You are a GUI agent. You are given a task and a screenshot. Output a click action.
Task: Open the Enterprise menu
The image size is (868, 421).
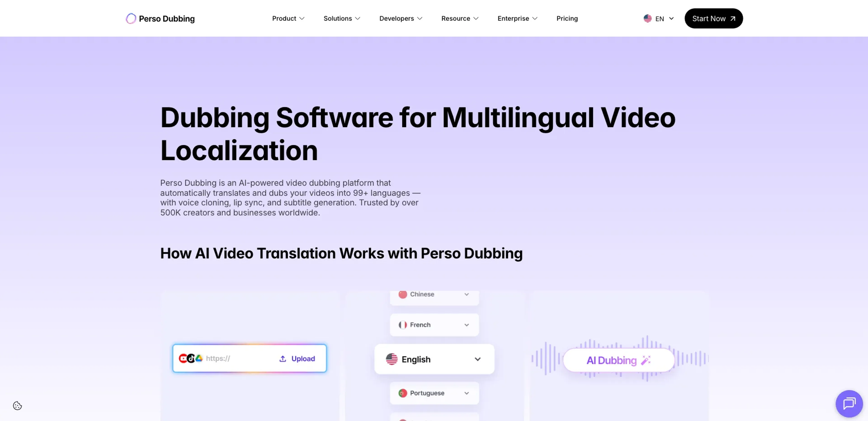click(517, 19)
